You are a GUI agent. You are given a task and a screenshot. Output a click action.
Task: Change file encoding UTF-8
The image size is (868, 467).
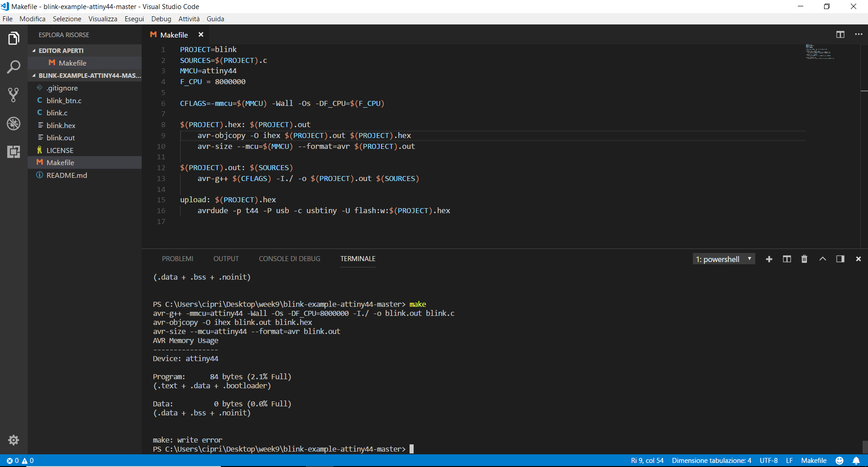[x=768, y=460]
